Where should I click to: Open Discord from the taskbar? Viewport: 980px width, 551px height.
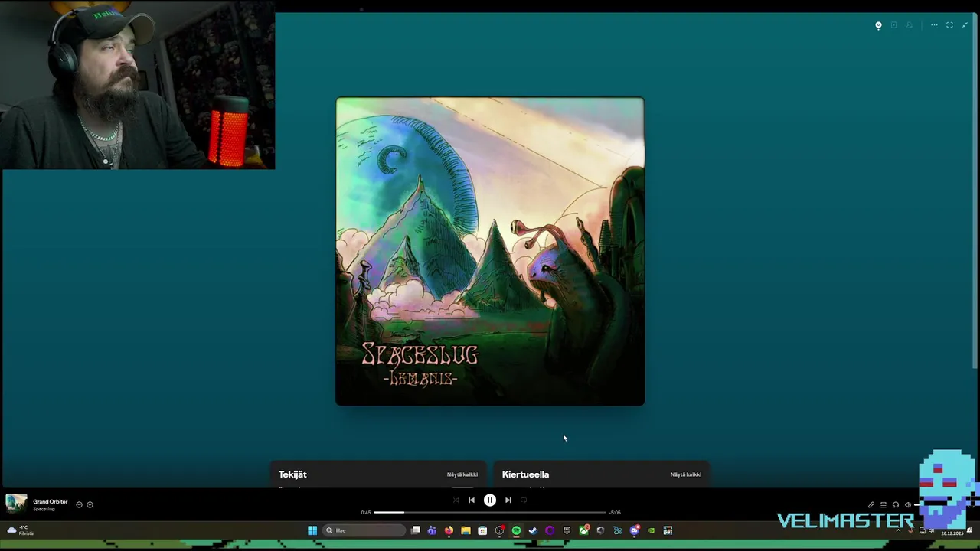click(635, 530)
